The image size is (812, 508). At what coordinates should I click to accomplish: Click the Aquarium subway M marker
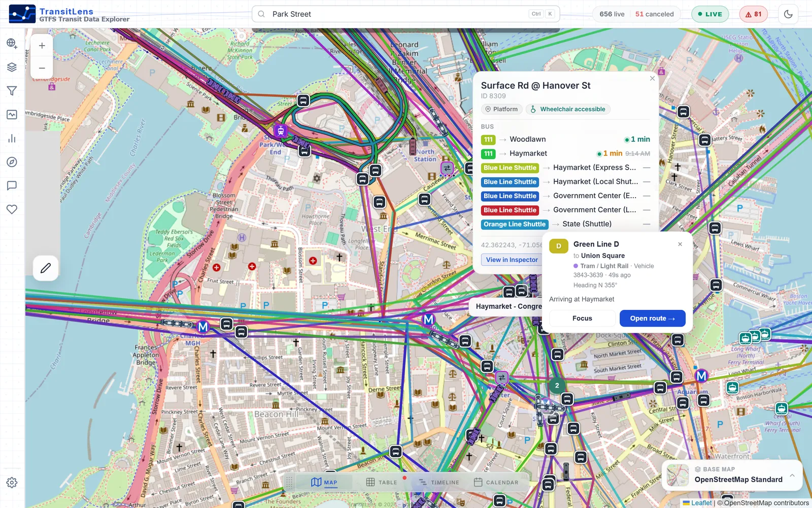[701, 376]
